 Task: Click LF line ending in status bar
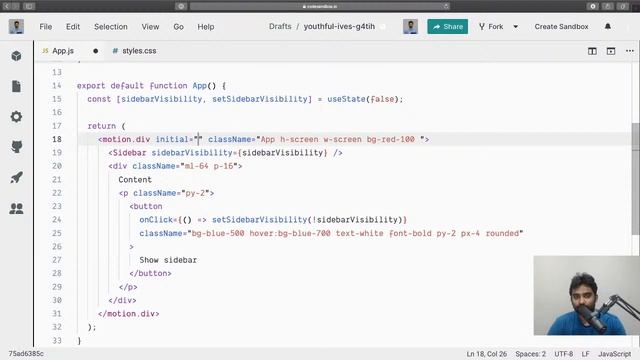point(585,354)
